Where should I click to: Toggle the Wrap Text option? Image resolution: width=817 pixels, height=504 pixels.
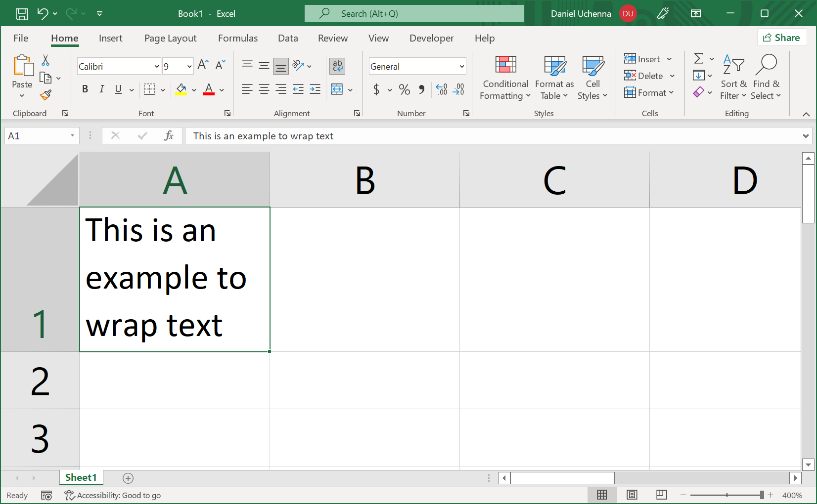click(x=337, y=66)
